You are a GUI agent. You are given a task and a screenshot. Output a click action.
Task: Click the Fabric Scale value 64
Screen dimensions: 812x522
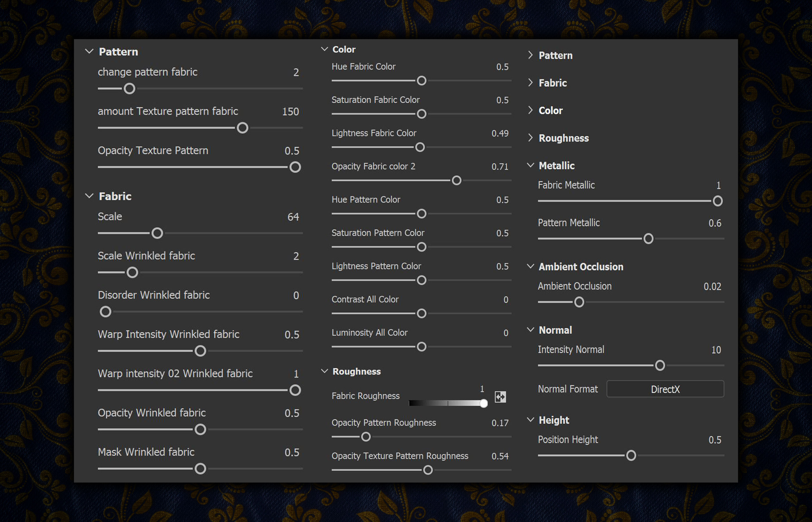[293, 217]
